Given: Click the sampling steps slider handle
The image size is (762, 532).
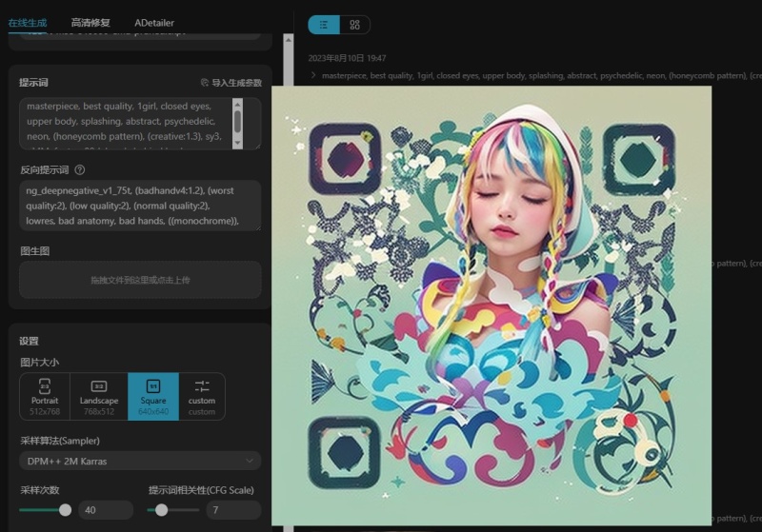Looking at the screenshot, I should coord(65,510).
